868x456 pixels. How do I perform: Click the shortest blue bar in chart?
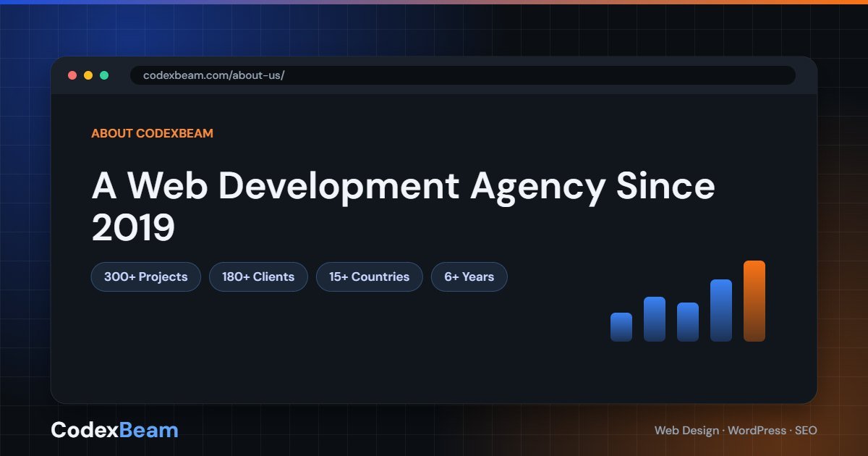coord(621,327)
